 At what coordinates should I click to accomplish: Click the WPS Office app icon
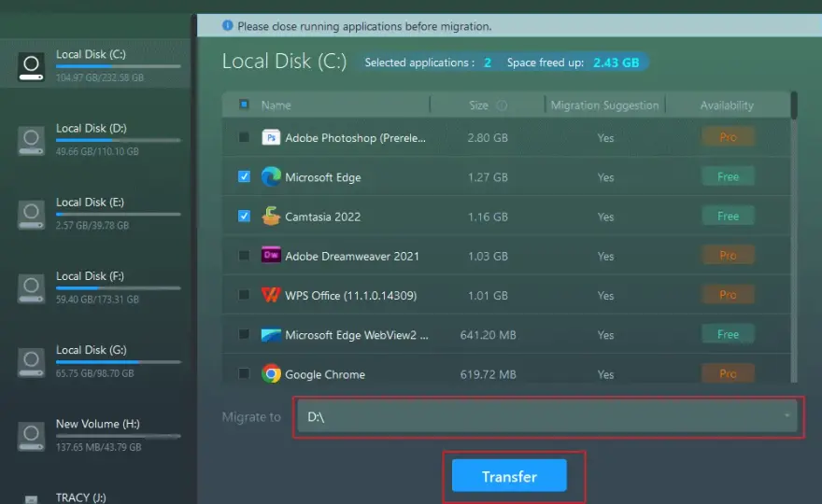point(271,295)
